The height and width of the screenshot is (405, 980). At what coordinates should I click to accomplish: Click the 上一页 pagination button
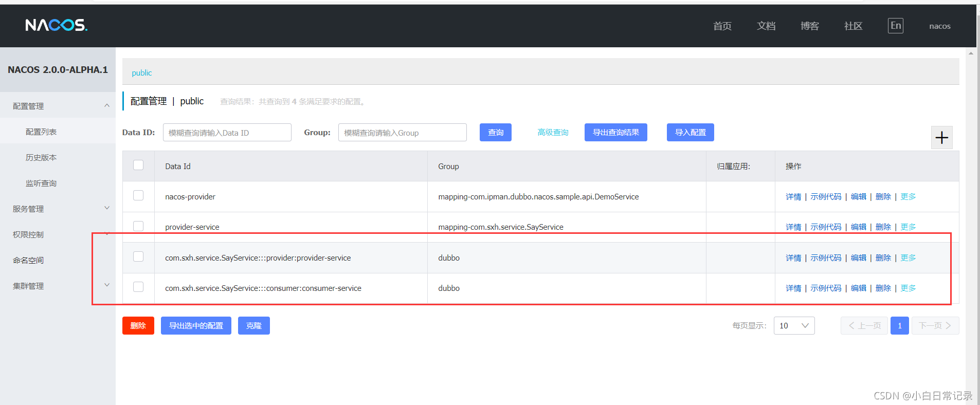(x=864, y=326)
